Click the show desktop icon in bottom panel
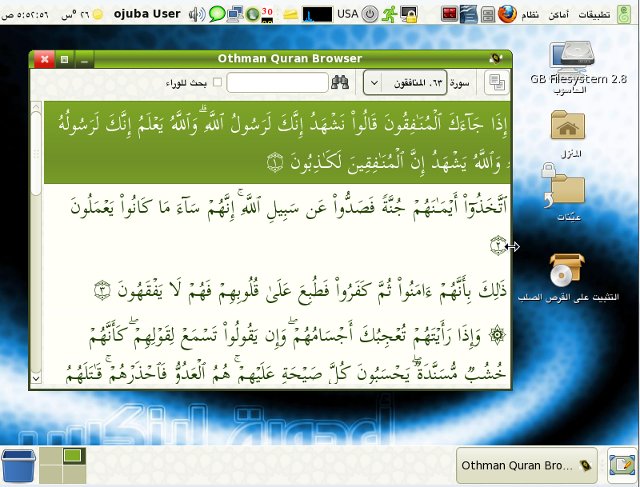640x487 pixels. click(622, 466)
